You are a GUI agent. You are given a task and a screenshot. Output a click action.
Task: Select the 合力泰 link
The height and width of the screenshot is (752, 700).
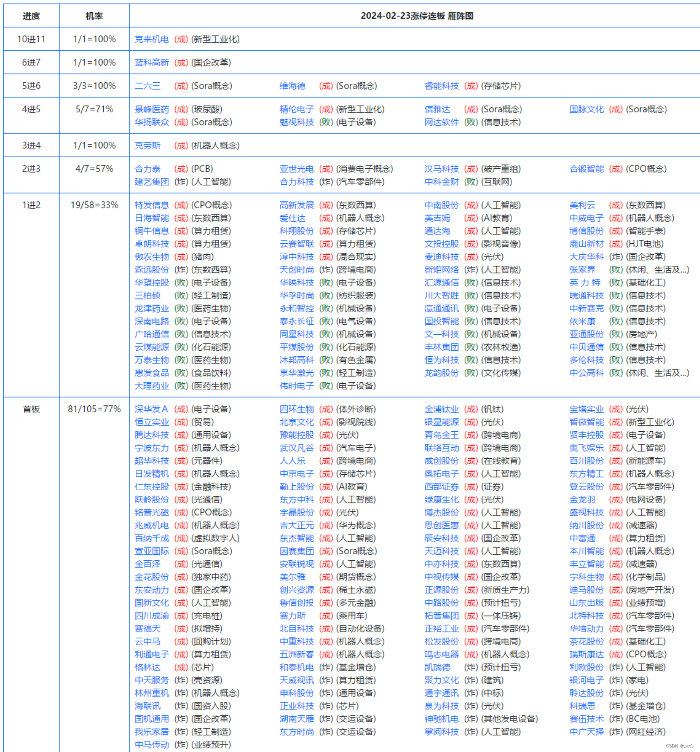(x=148, y=169)
